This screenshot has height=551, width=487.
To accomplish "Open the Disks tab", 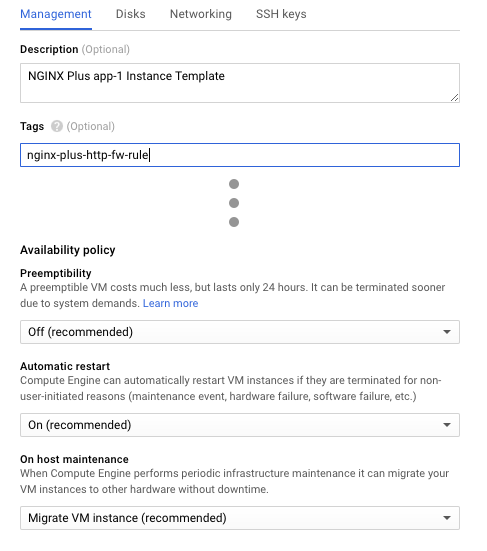I will [130, 14].
